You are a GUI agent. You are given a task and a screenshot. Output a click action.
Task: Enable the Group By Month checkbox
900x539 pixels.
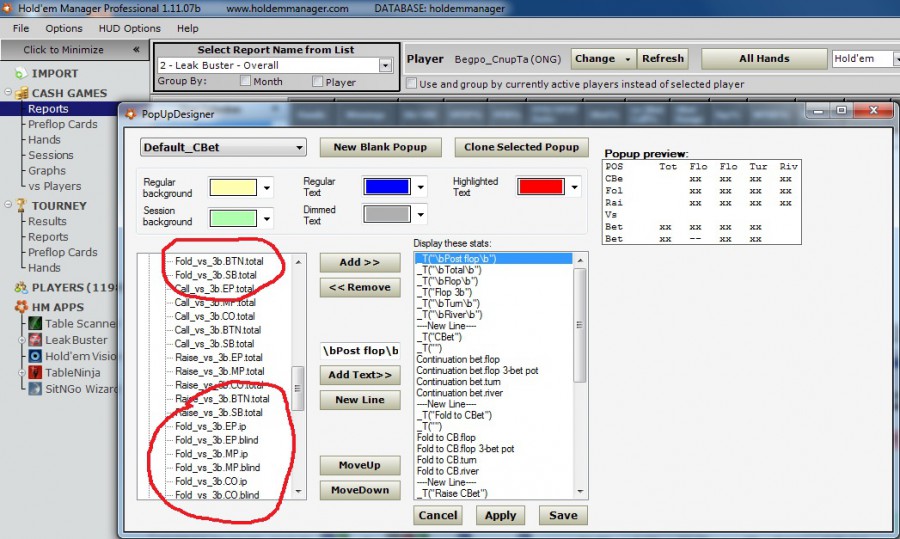click(246, 82)
